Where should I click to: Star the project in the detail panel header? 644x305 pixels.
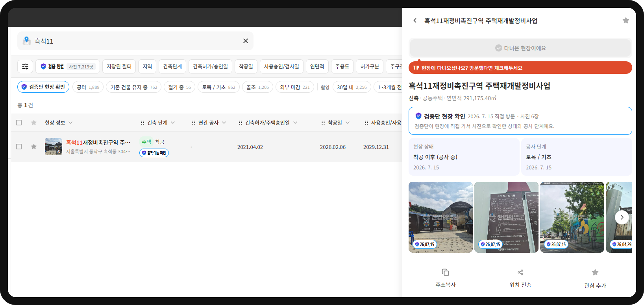626,20
